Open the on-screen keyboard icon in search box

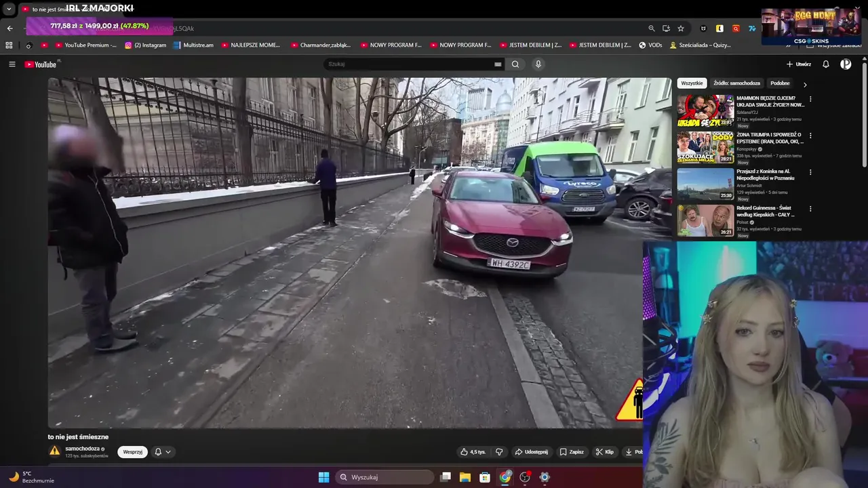click(498, 64)
